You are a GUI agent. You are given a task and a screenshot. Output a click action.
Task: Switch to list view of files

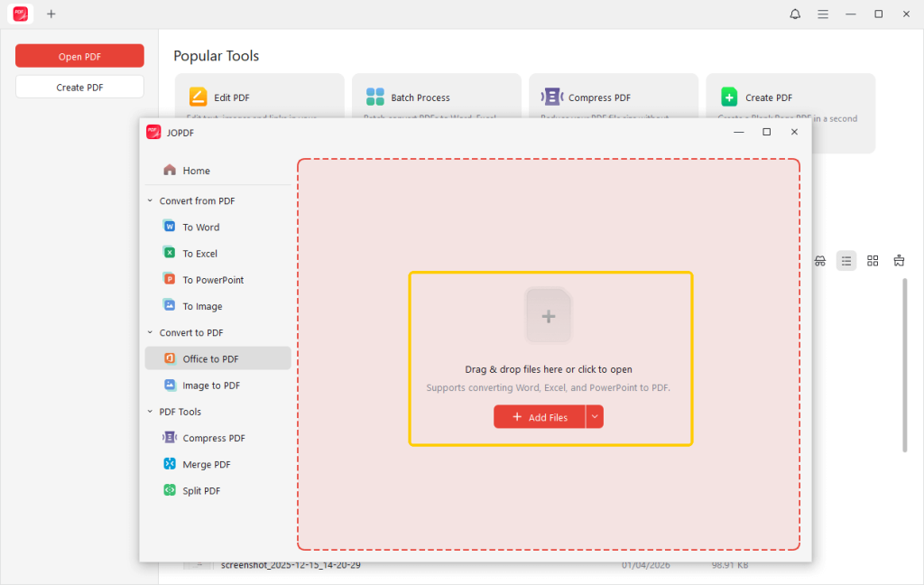[x=845, y=261]
